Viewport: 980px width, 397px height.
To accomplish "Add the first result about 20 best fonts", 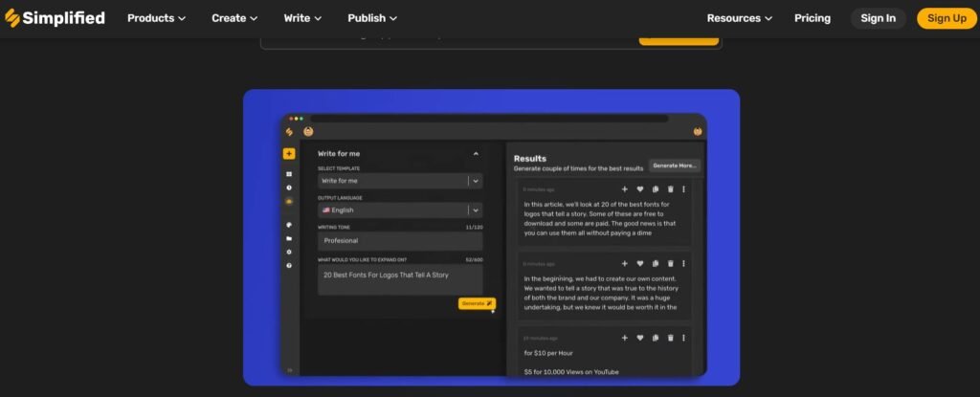I will click(624, 188).
